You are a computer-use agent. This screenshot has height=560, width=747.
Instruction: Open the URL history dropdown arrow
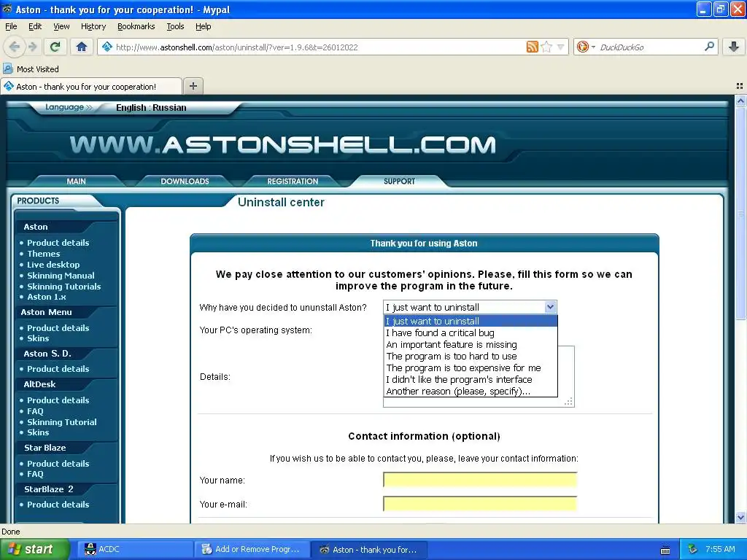pos(561,47)
